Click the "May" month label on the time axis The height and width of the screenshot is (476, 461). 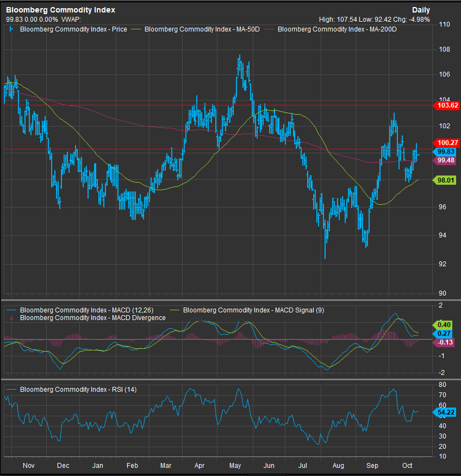click(235, 465)
